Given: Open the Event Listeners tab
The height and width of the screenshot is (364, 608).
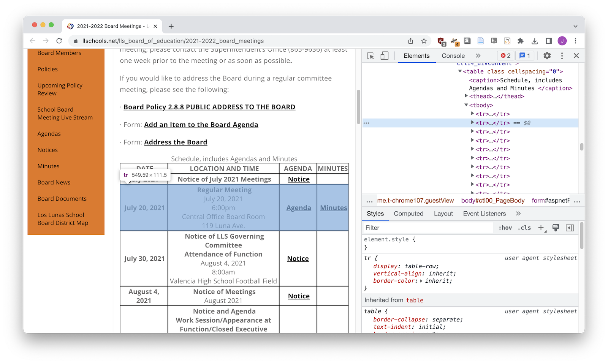Looking at the screenshot, I should [x=484, y=214].
